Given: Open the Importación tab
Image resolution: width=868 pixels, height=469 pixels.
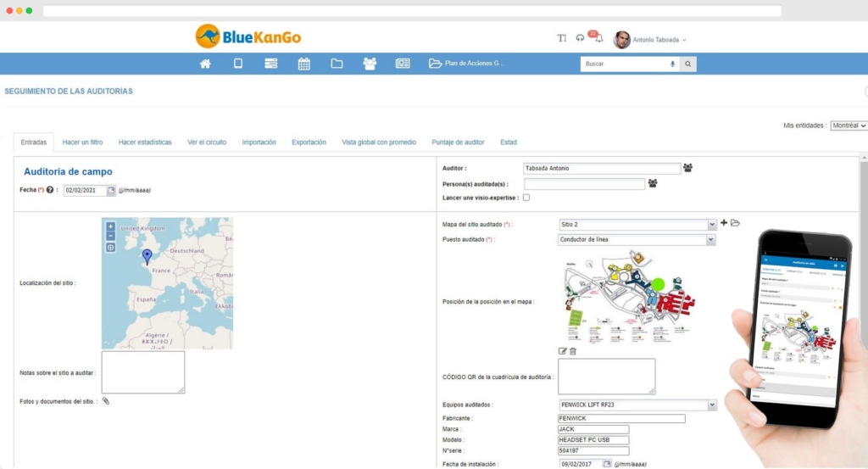Looking at the screenshot, I should (259, 142).
